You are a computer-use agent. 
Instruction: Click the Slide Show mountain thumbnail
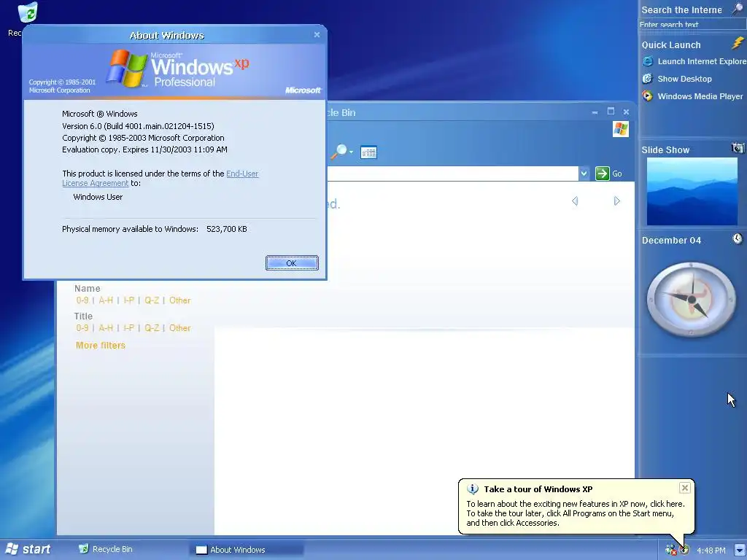(x=692, y=192)
